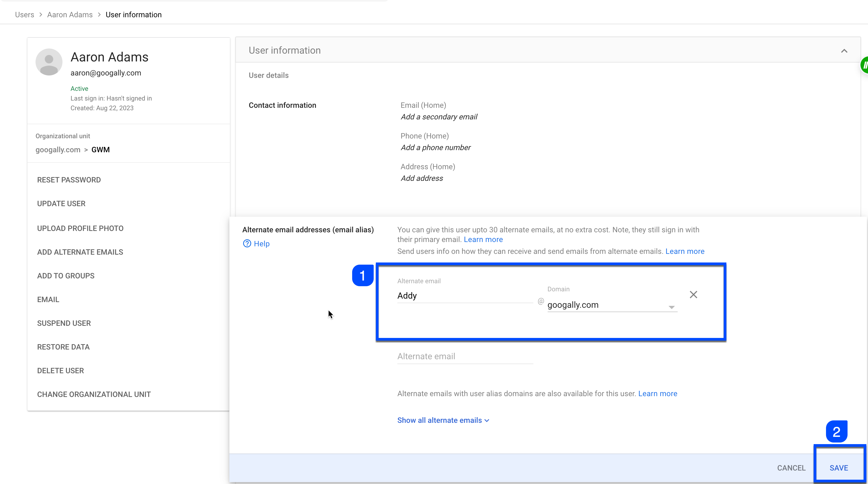Open CHANGE ORGANIZATIONAL UNIT
This screenshot has height=484, width=868.
coord(94,394)
